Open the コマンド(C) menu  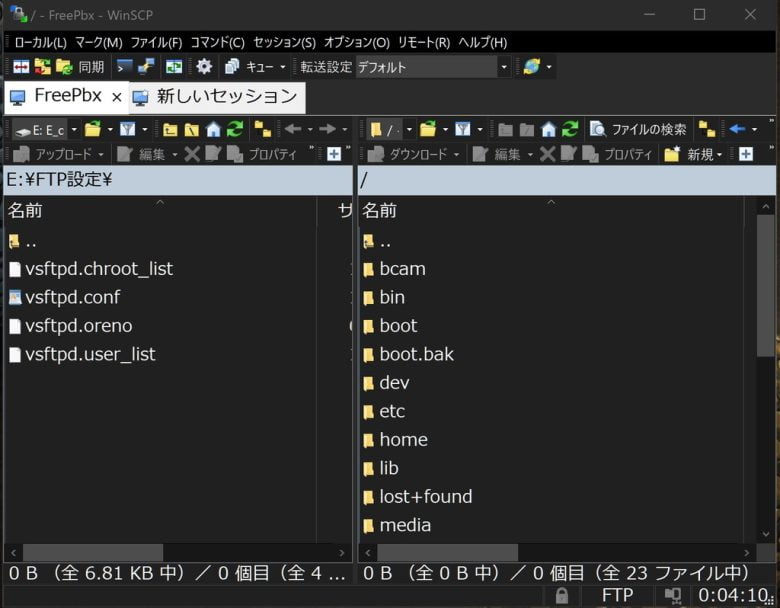217,43
